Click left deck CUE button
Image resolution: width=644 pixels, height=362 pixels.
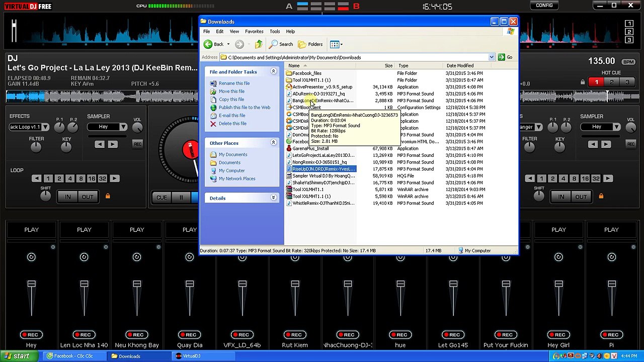161,198
